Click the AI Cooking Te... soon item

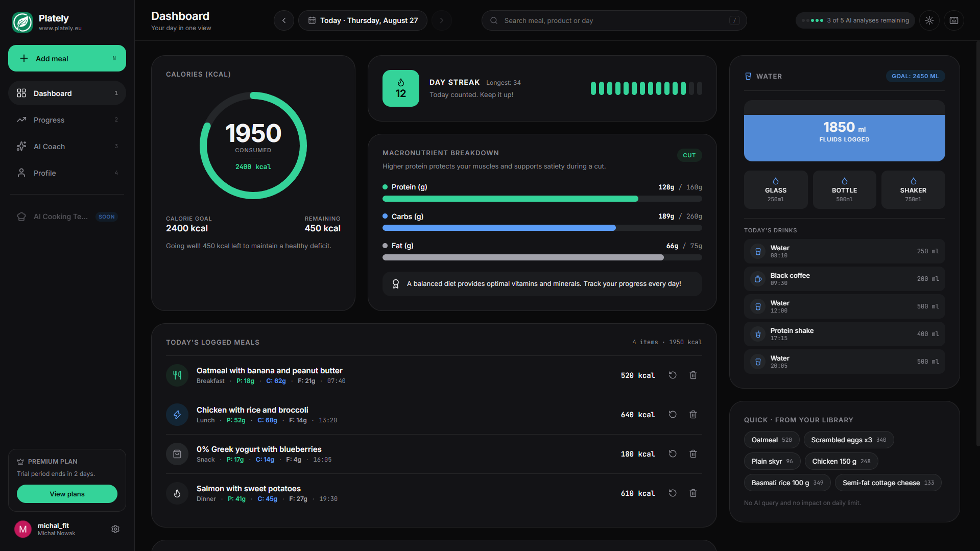(67, 217)
